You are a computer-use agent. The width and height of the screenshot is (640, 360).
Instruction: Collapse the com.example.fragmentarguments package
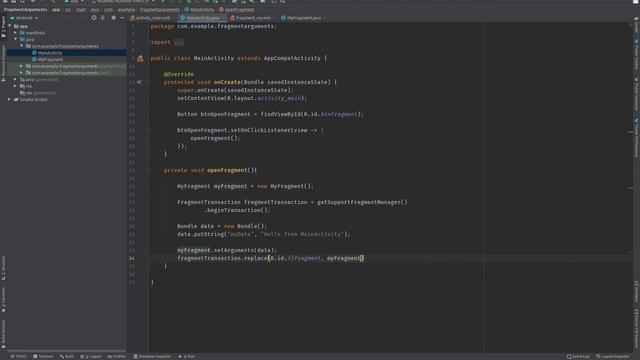pos(22,46)
